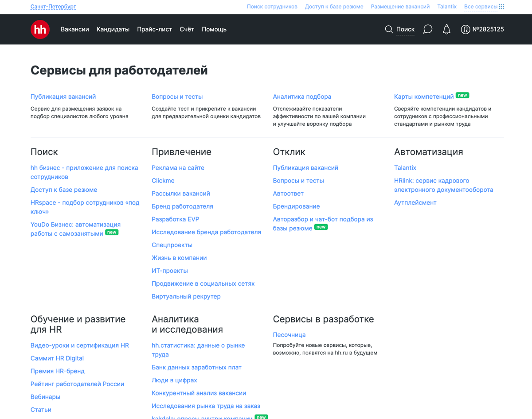Open Вопросы и тесты in the featured row
The image size is (532, 419).
177,97
